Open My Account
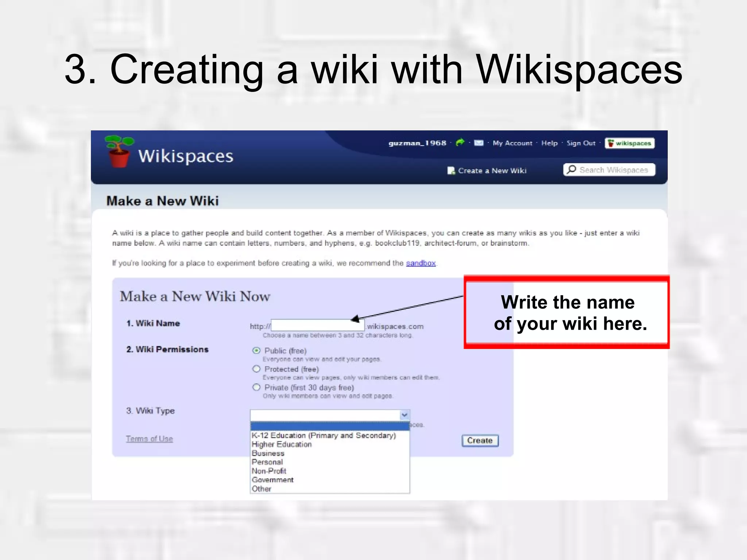Viewport: 747px width, 560px height. click(x=512, y=143)
